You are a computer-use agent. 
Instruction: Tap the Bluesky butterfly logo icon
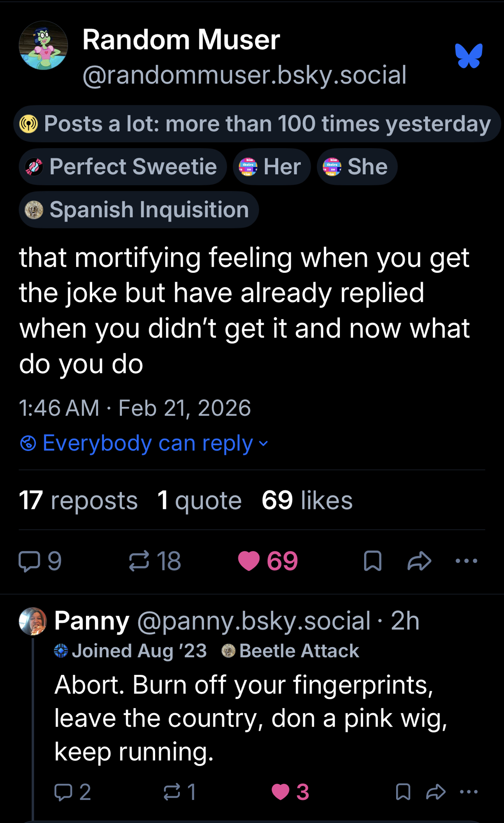(469, 56)
